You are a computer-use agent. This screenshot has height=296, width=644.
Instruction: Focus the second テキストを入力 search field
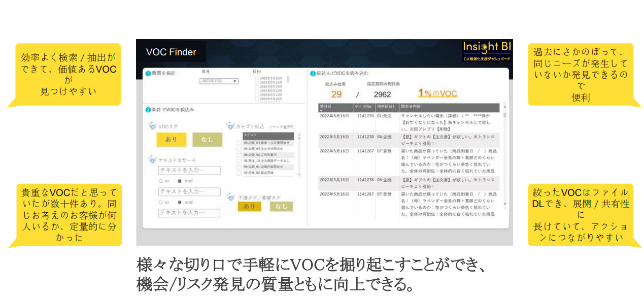pyautogui.click(x=190, y=192)
